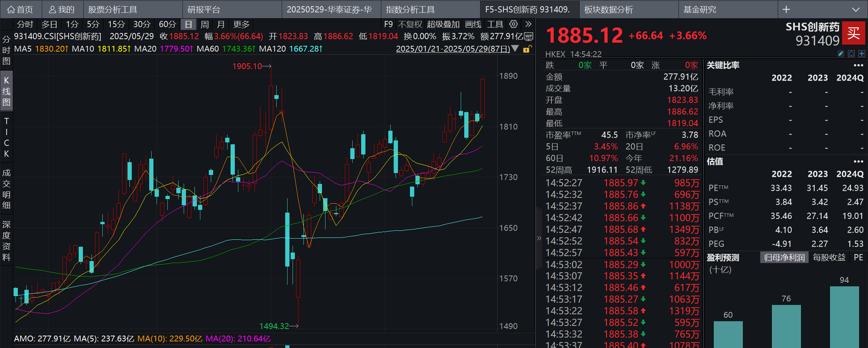
Task: Open the TICK sidebar view
Action: pos(6,137)
